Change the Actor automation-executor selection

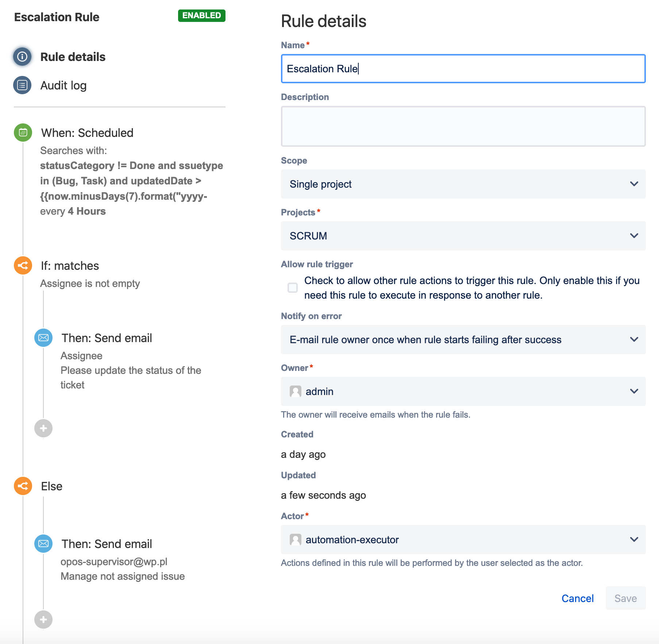coord(463,540)
